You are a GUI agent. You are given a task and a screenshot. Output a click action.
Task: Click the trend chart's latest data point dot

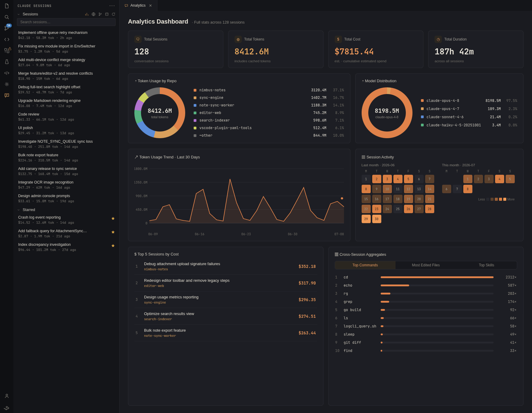tap(342, 198)
